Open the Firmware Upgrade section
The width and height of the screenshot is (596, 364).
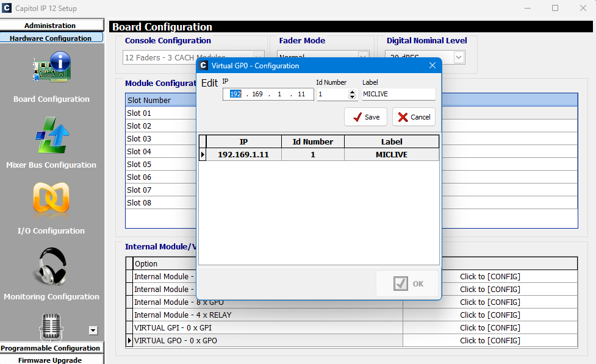click(x=51, y=360)
